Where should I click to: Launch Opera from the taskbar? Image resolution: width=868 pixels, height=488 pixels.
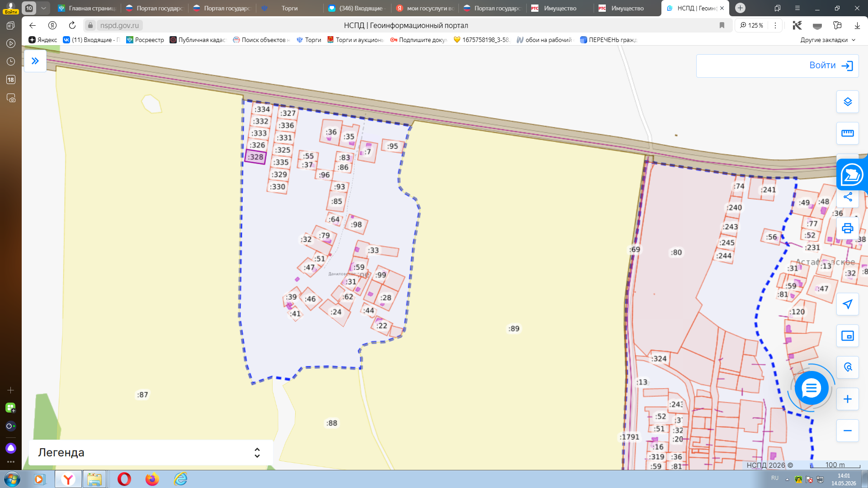[124, 479]
